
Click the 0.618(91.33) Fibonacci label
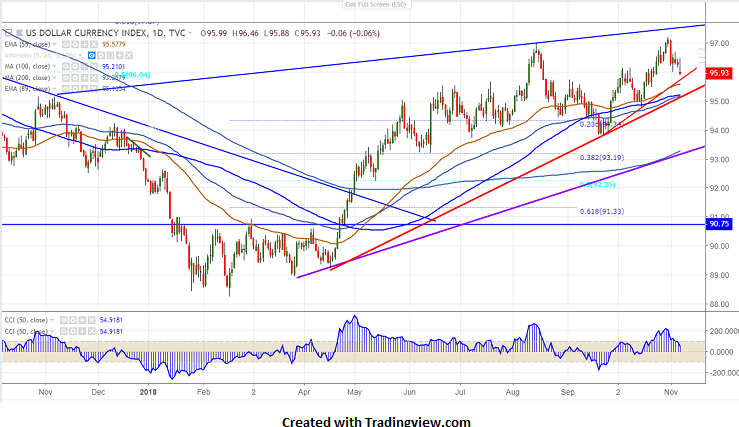coord(602,212)
